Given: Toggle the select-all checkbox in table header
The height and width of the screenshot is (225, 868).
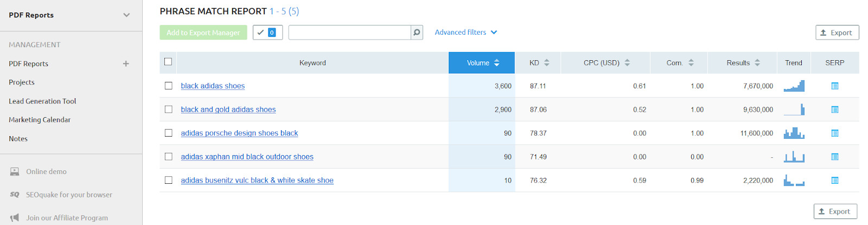Looking at the screenshot, I should pyautogui.click(x=168, y=62).
